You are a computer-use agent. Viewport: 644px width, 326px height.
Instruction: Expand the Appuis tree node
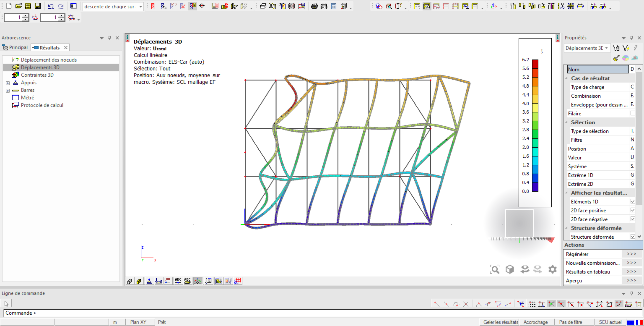tap(8, 83)
